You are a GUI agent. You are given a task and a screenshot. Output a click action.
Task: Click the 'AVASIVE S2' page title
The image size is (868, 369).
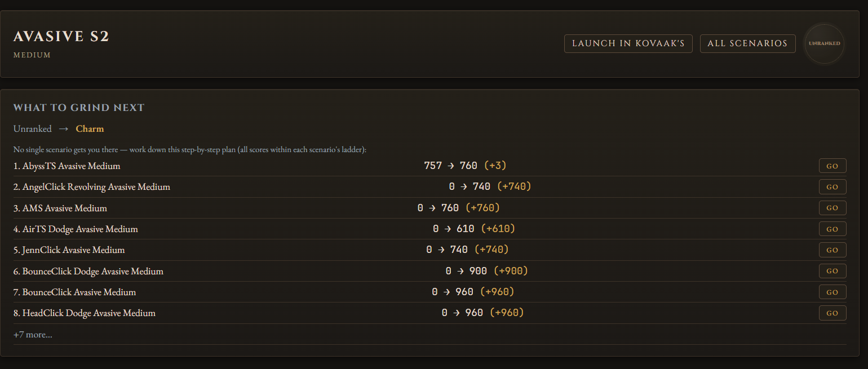click(x=61, y=37)
